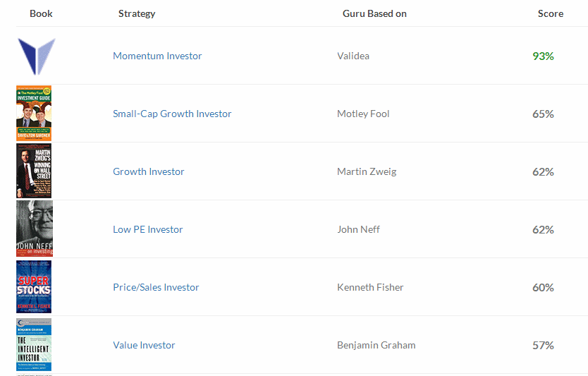Click the Strategy column header
Image resolution: width=588 pixels, height=376 pixels.
click(137, 13)
